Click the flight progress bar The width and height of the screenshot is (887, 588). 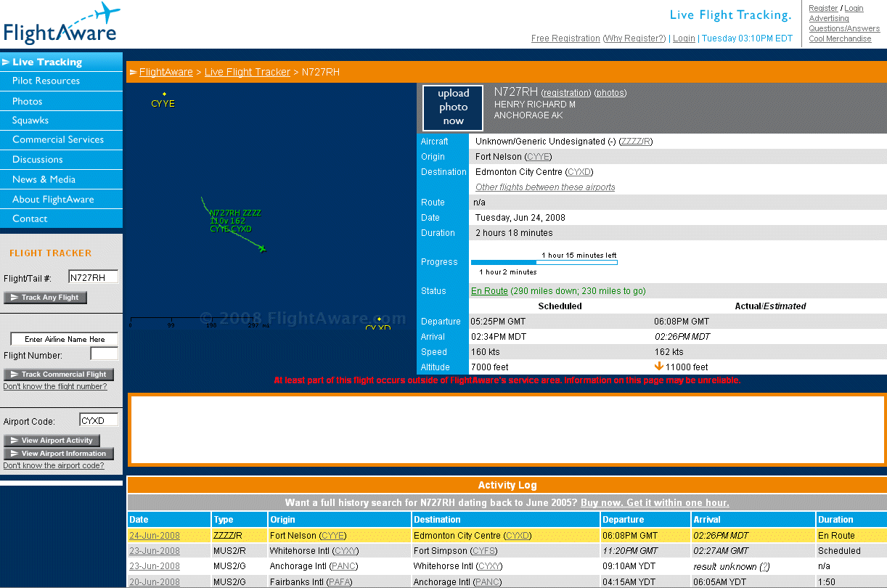544,262
